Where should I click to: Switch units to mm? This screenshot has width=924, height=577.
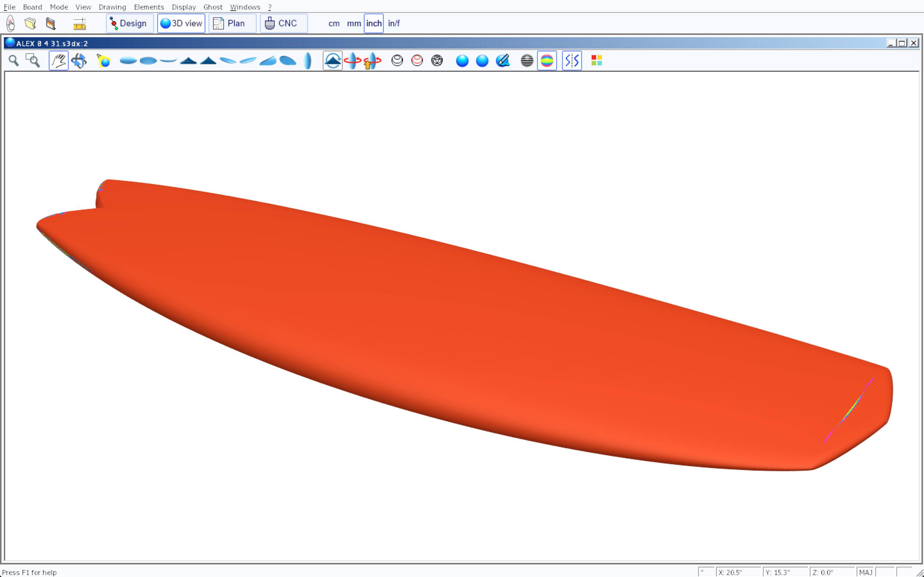pyautogui.click(x=354, y=24)
